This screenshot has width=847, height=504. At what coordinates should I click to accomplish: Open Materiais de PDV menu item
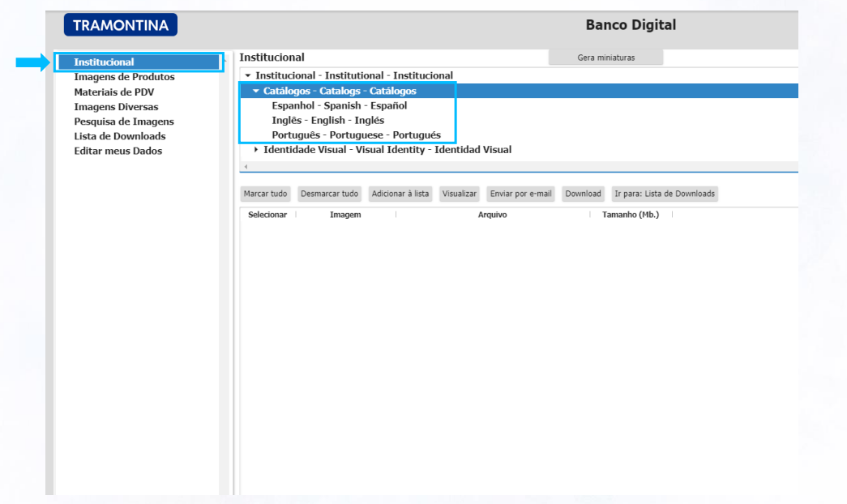coord(114,92)
